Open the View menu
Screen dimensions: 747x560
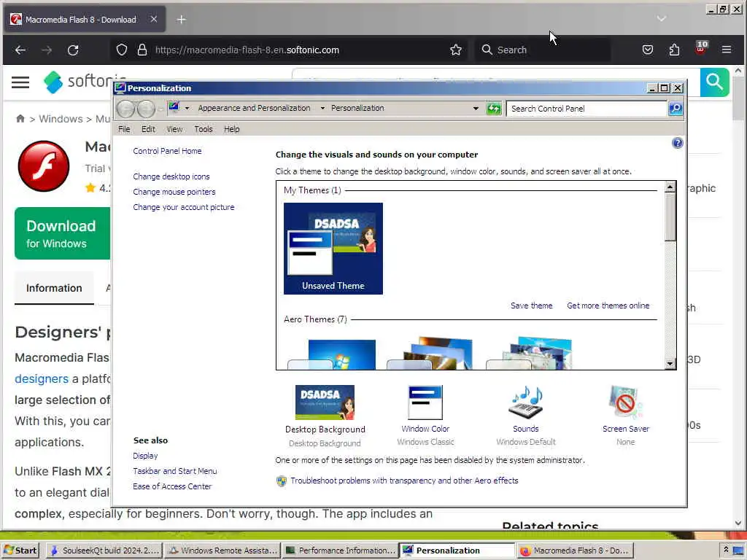click(x=174, y=129)
